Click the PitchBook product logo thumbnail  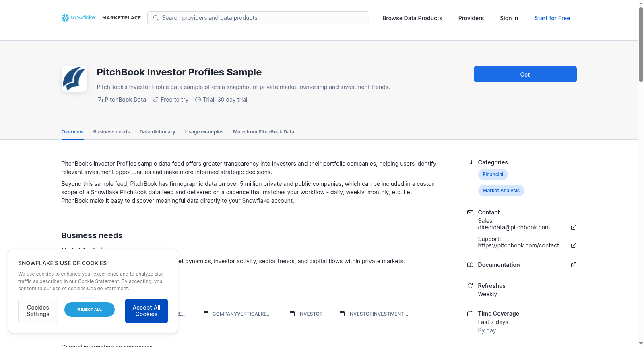pos(74,79)
